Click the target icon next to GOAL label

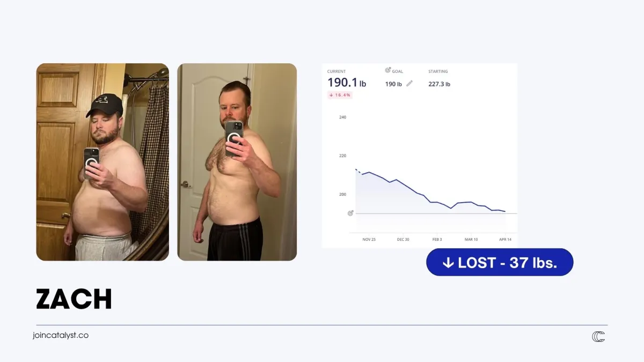pyautogui.click(x=388, y=70)
